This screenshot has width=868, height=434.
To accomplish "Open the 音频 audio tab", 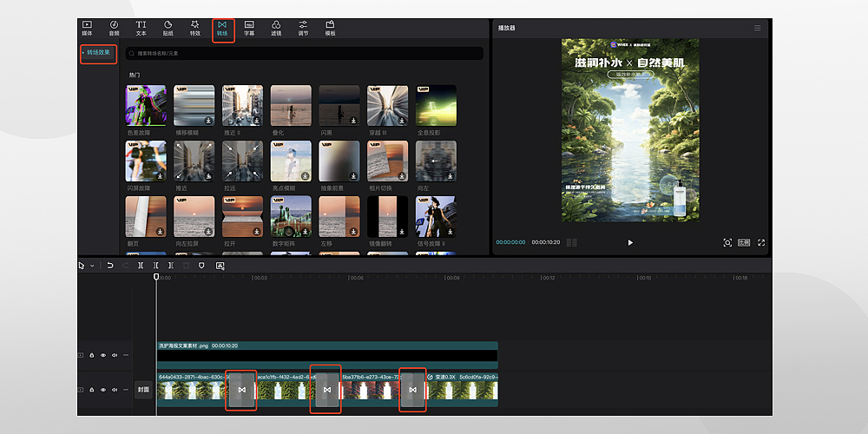I will click(114, 29).
